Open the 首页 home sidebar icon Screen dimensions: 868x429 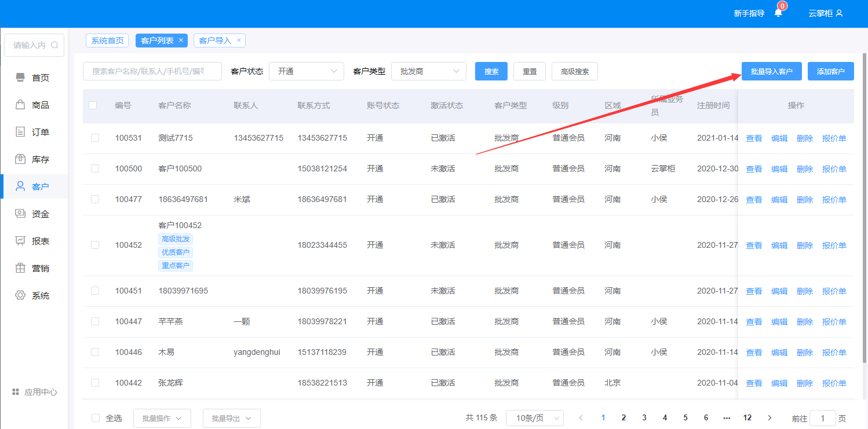(x=20, y=78)
